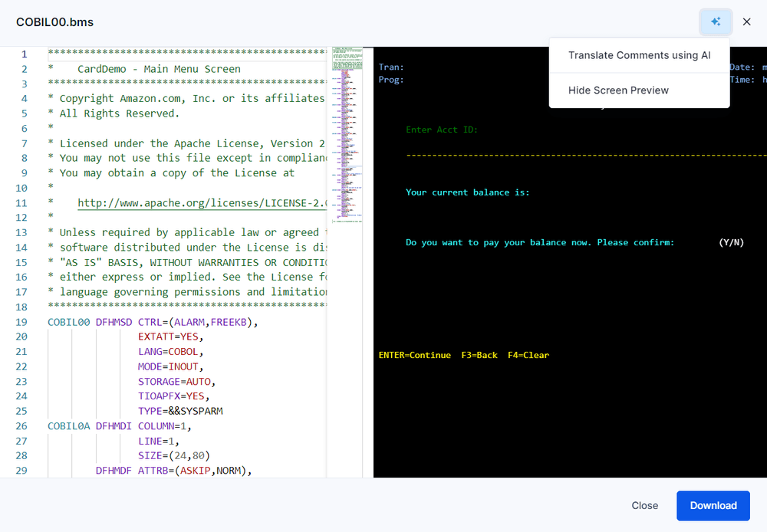767x532 pixels.
Task: Click the Download button
Action: pyautogui.click(x=713, y=505)
